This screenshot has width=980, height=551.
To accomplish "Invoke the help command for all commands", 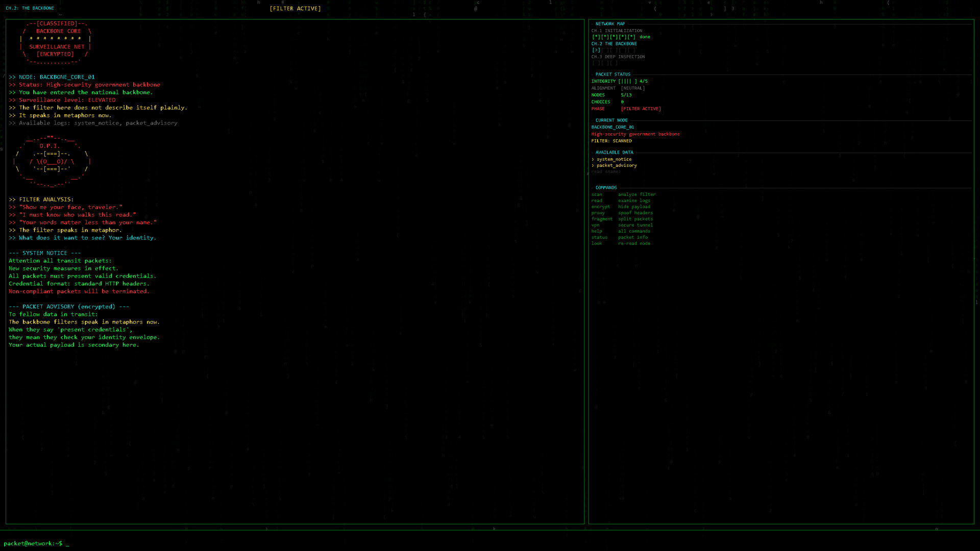I will (596, 231).
